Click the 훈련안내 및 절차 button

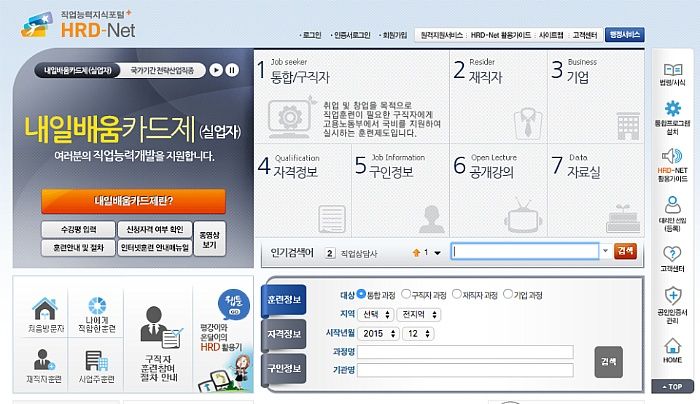(78, 247)
